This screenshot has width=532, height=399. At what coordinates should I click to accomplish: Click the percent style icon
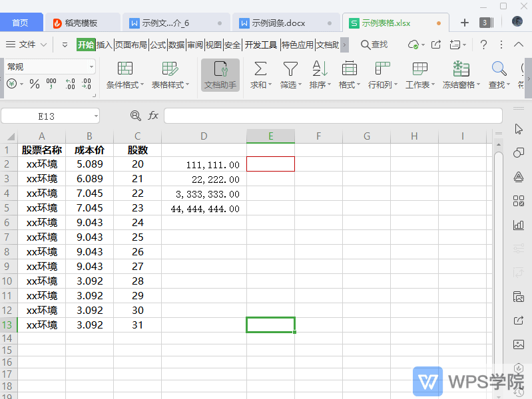click(35, 84)
